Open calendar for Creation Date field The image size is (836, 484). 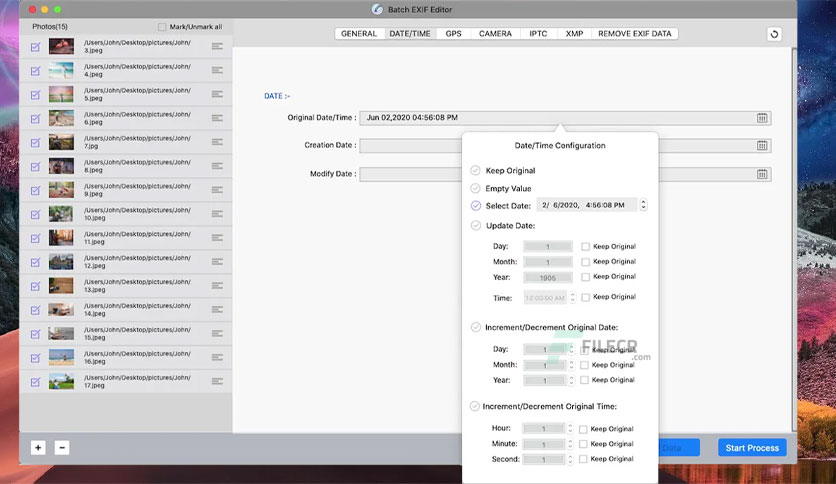click(762, 146)
